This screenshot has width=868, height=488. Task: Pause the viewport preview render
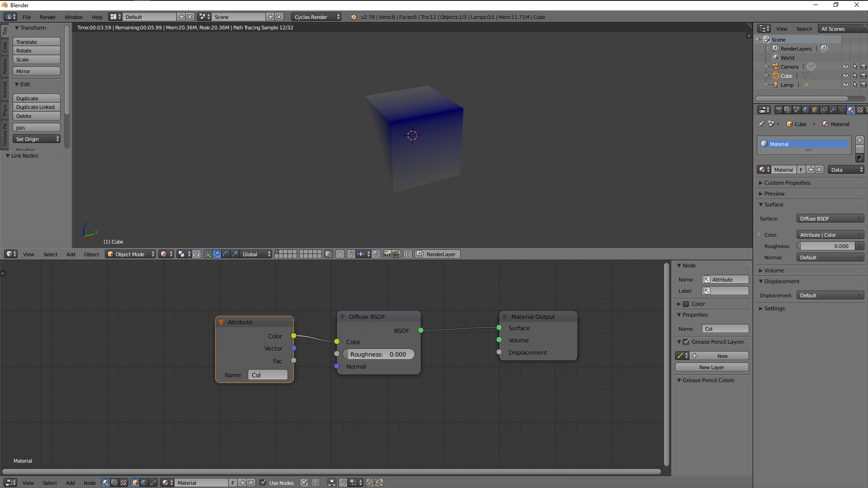(x=408, y=254)
